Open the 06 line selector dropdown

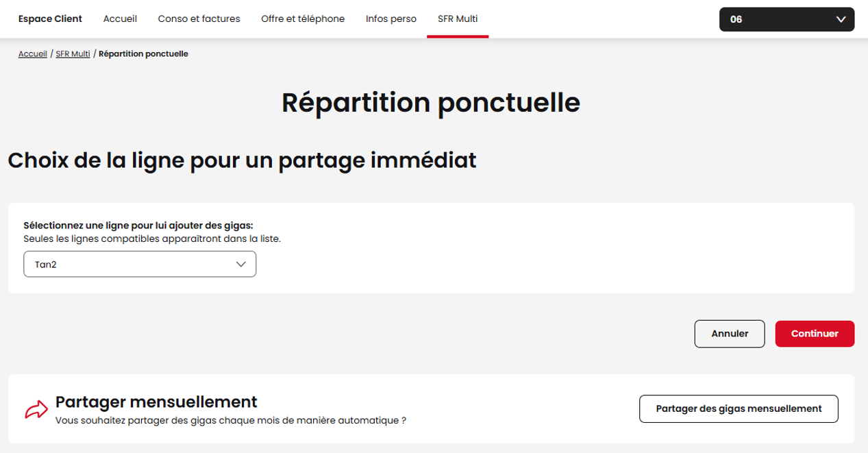(x=786, y=19)
